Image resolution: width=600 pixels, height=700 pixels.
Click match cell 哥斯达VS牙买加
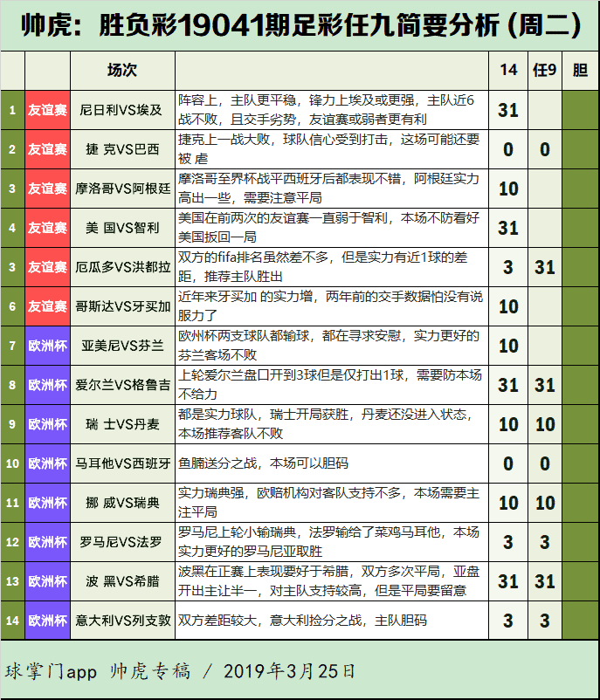click(x=122, y=306)
